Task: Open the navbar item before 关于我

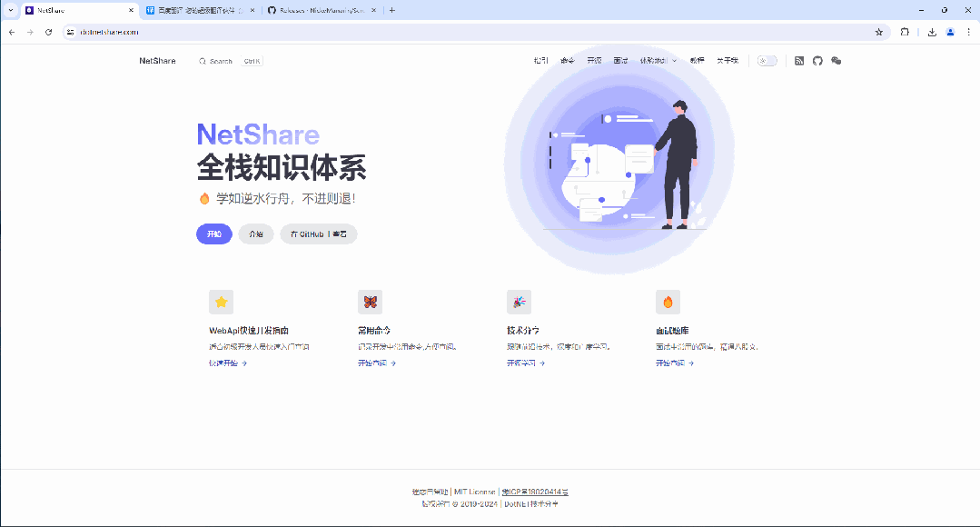Action: [x=697, y=61]
